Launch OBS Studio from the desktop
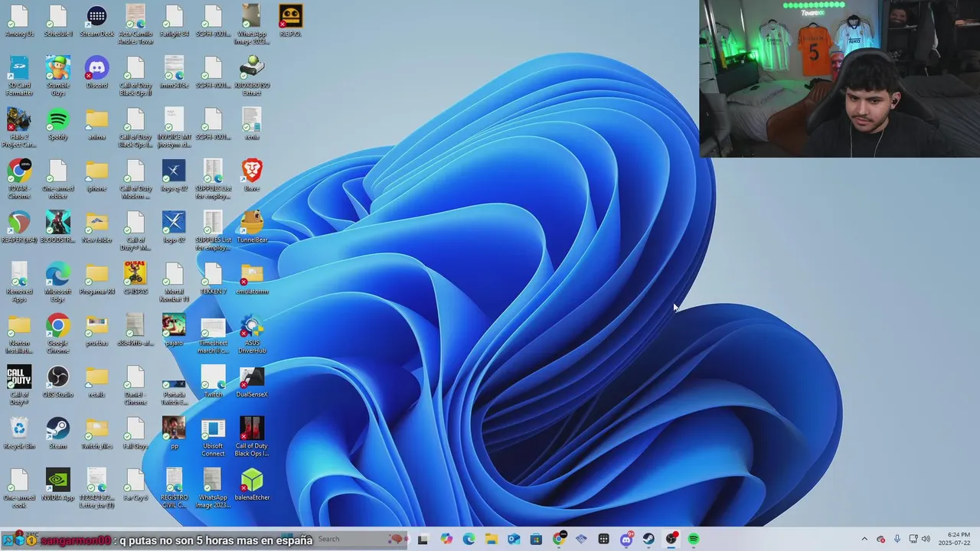Viewport: 980px width, 551px height. point(58,382)
